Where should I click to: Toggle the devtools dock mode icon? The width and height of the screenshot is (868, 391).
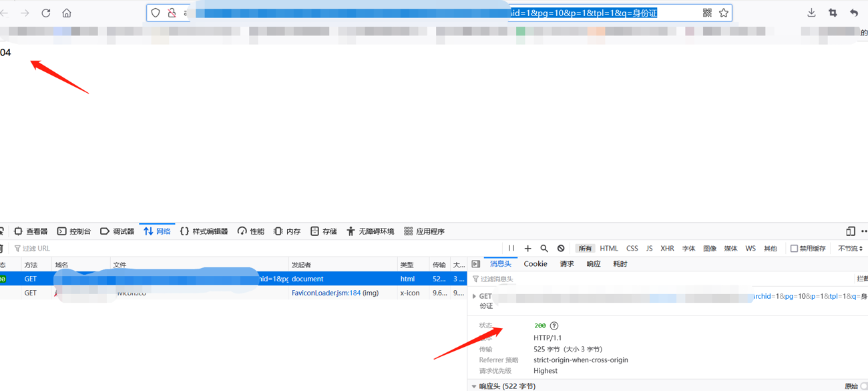[850, 231]
